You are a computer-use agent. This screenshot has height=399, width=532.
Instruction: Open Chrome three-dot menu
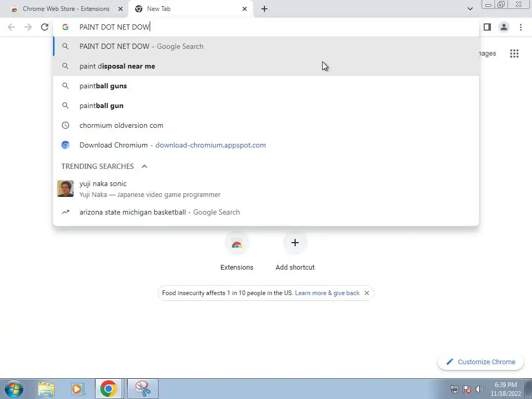pos(521,27)
